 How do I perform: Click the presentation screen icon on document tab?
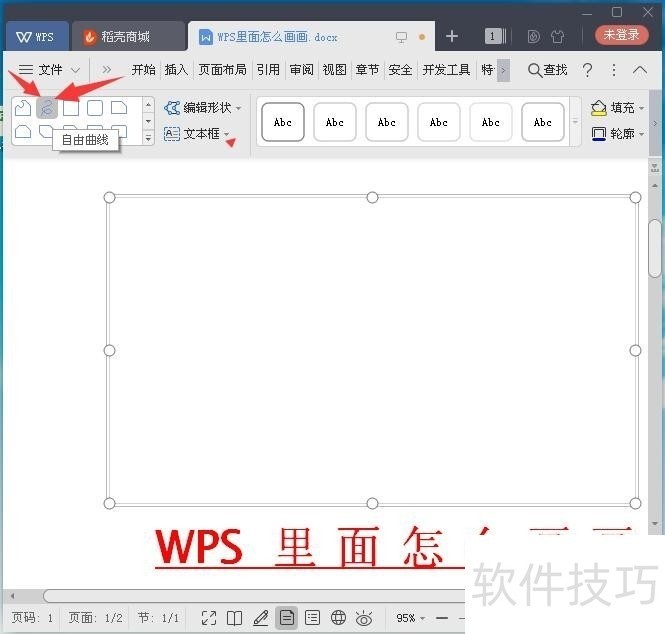[401, 37]
